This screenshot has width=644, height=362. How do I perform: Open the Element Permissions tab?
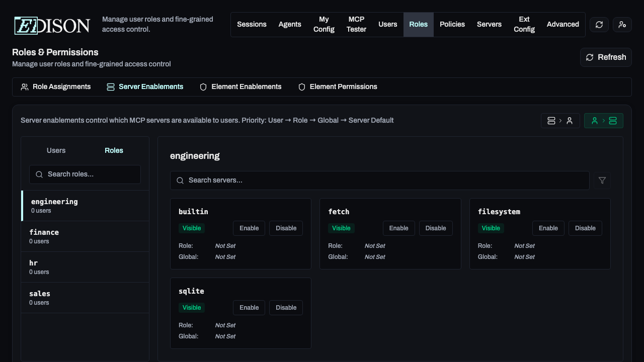pos(338,87)
